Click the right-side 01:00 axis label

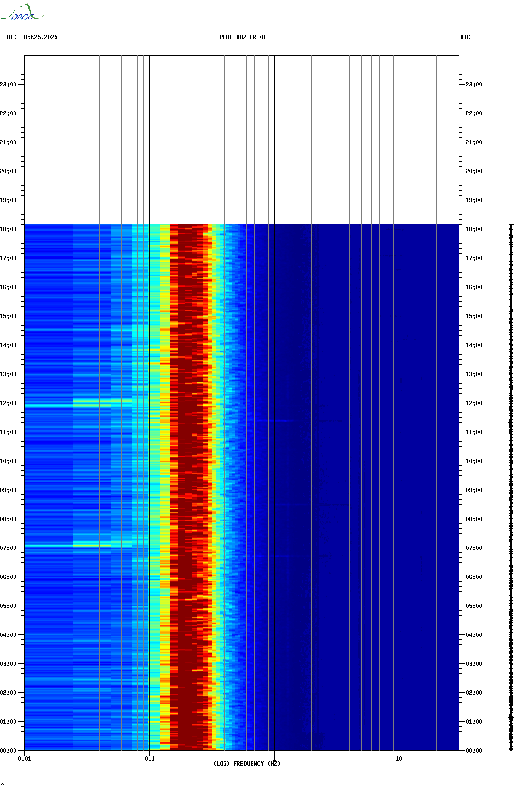pos(474,722)
